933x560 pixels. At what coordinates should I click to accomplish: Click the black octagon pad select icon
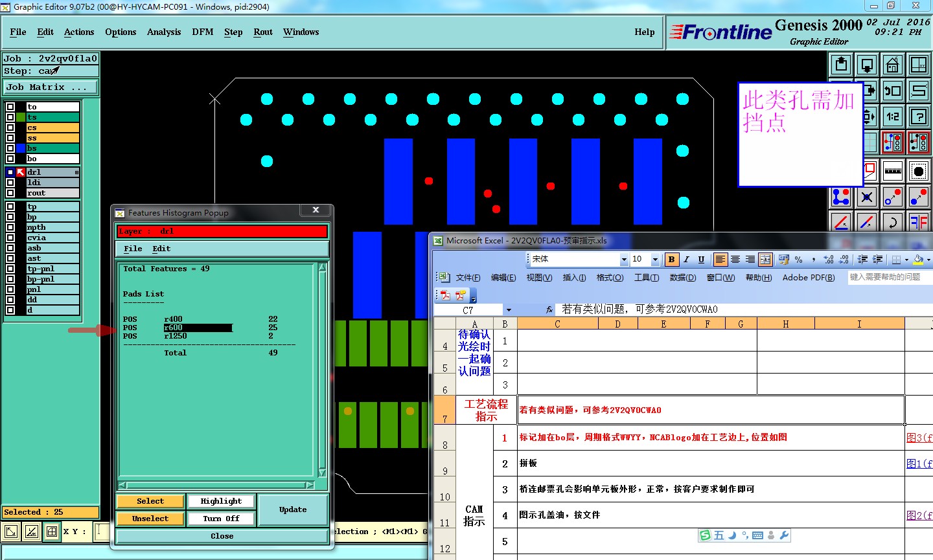[919, 171]
